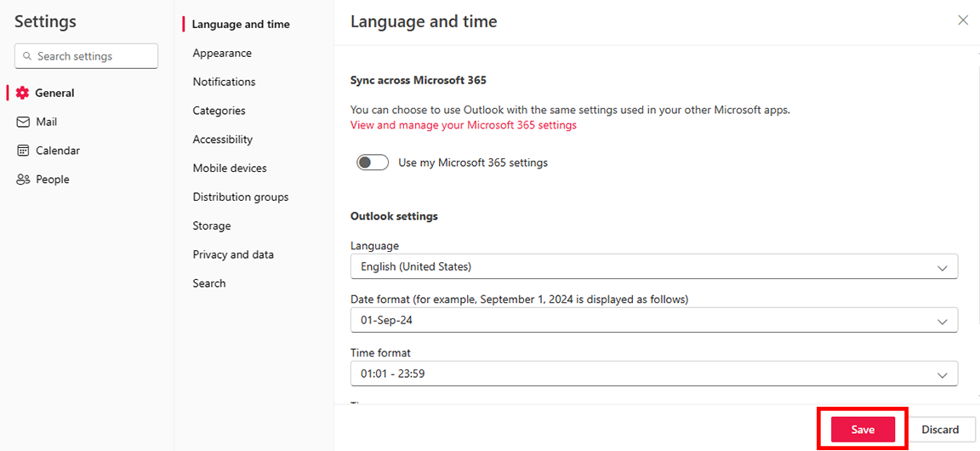This screenshot has width=980, height=451.
Task: Click the General gear icon
Action: [x=22, y=93]
